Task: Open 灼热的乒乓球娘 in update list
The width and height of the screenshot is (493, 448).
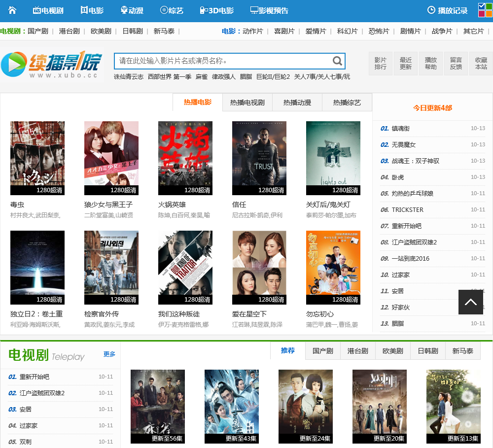Action: point(413,194)
